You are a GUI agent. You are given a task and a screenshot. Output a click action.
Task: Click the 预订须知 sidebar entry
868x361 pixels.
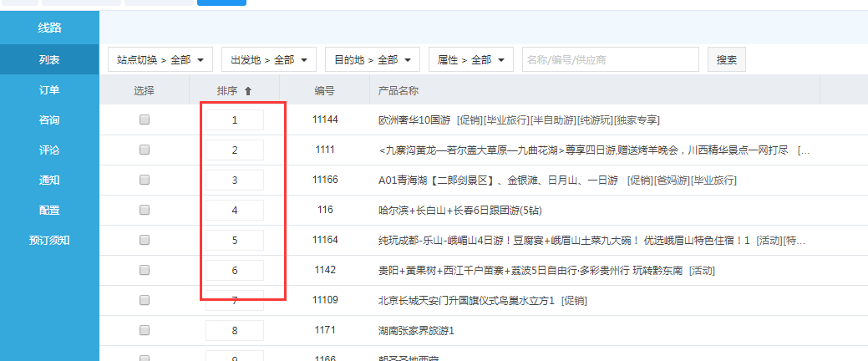pos(49,240)
